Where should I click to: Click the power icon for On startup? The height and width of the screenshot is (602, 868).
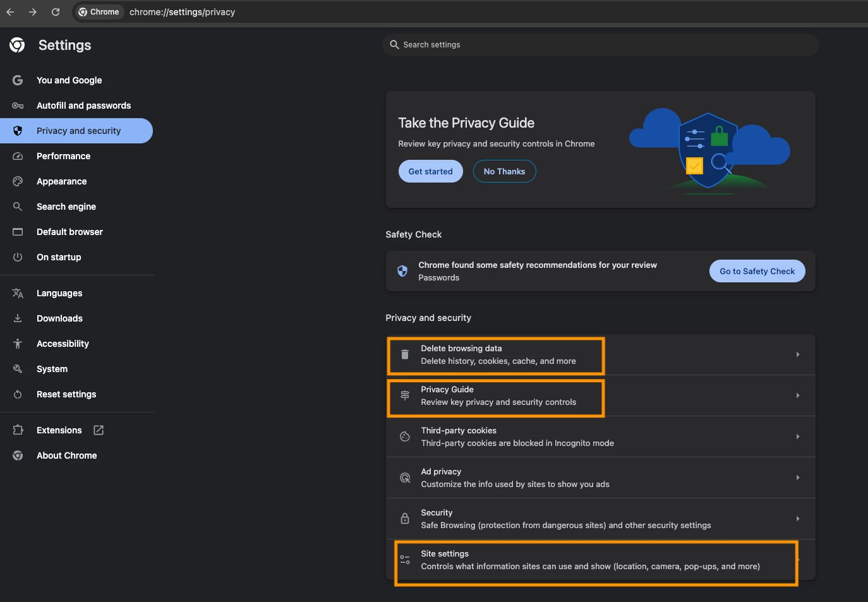point(18,257)
